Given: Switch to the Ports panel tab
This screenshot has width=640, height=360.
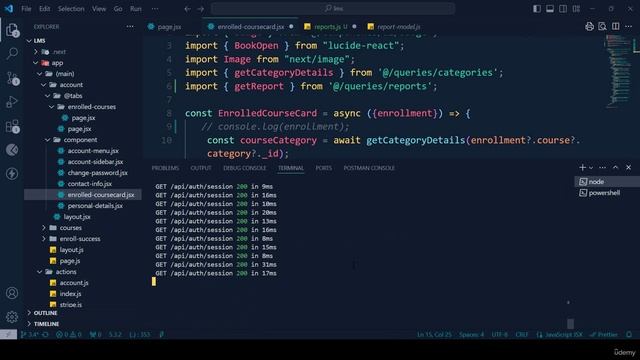Looking at the screenshot, I should [323, 168].
